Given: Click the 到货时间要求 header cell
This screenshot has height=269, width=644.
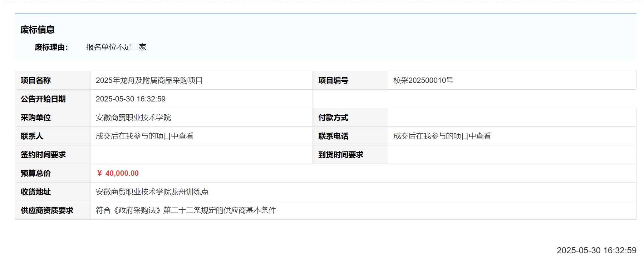Looking at the screenshot, I should tap(341, 155).
